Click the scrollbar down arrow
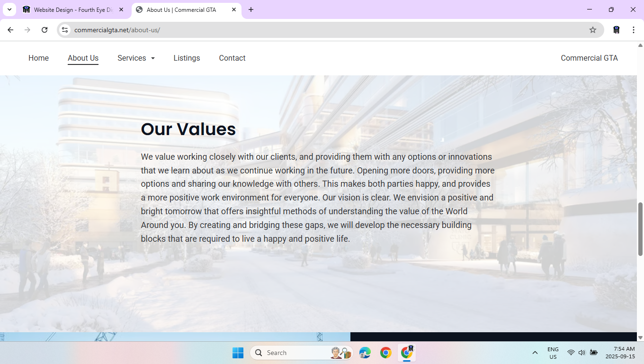The height and width of the screenshot is (364, 644). point(640,337)
